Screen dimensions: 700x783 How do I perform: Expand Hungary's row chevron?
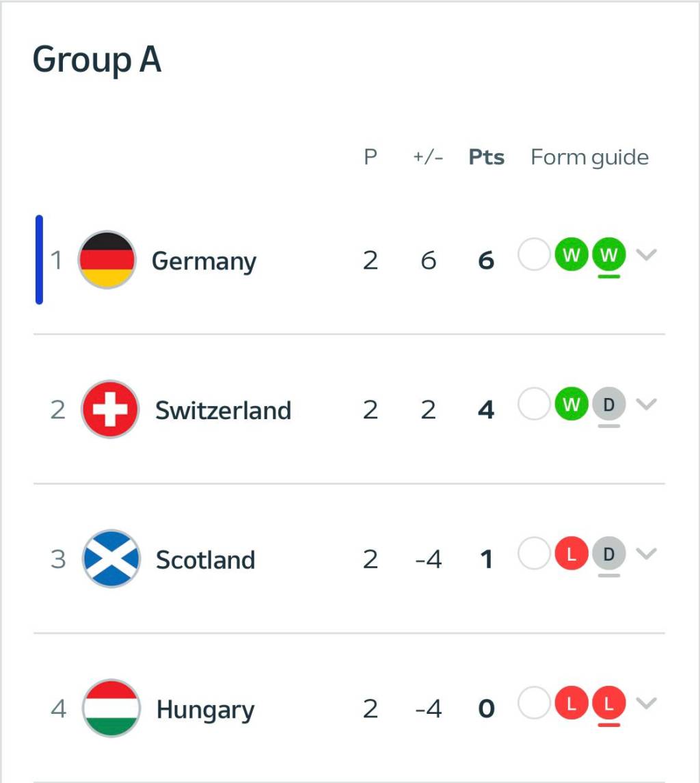pyautogui.click(x=646, y=703)
